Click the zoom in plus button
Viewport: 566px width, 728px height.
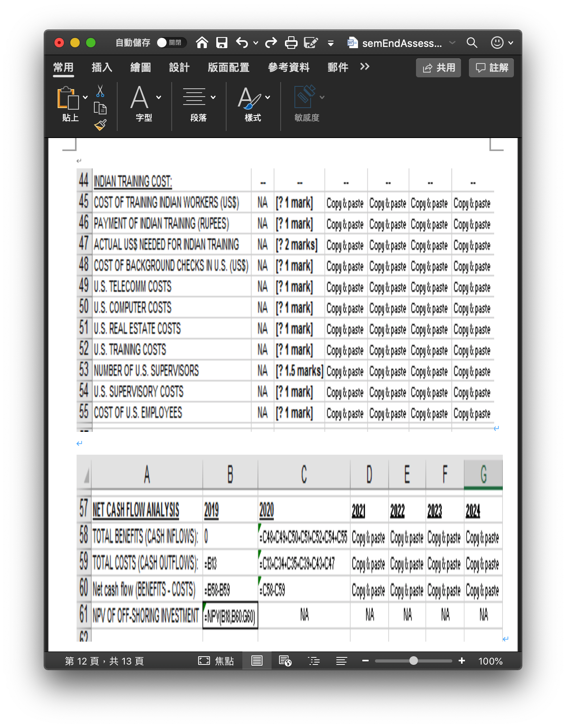(x=462, y=661)
